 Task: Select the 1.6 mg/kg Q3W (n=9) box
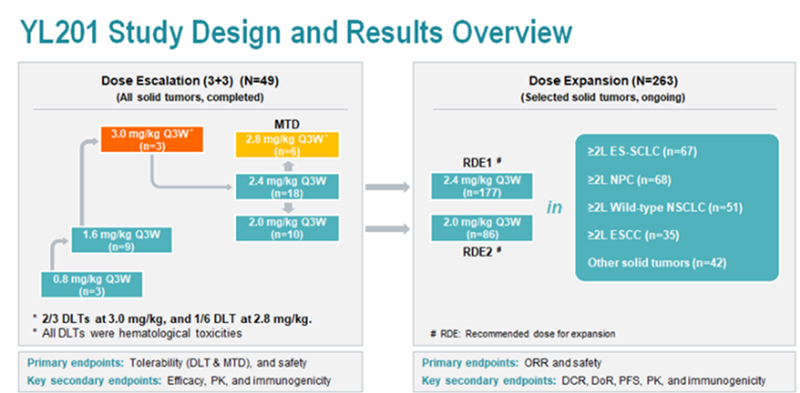(x=121, y=240)
